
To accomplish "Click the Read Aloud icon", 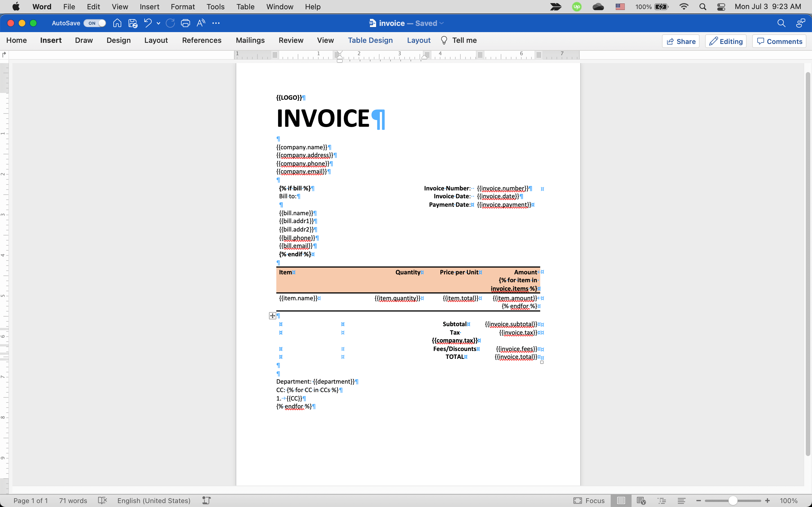I will pos(201,23).
